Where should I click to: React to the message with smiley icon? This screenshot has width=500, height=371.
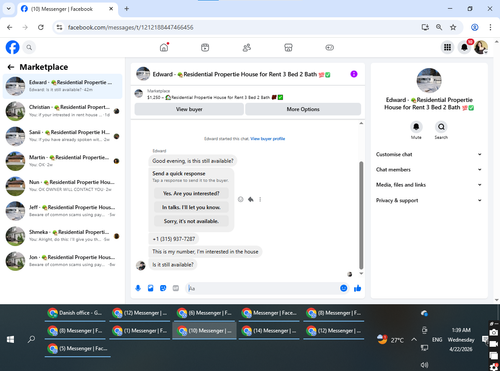point(240,199)
